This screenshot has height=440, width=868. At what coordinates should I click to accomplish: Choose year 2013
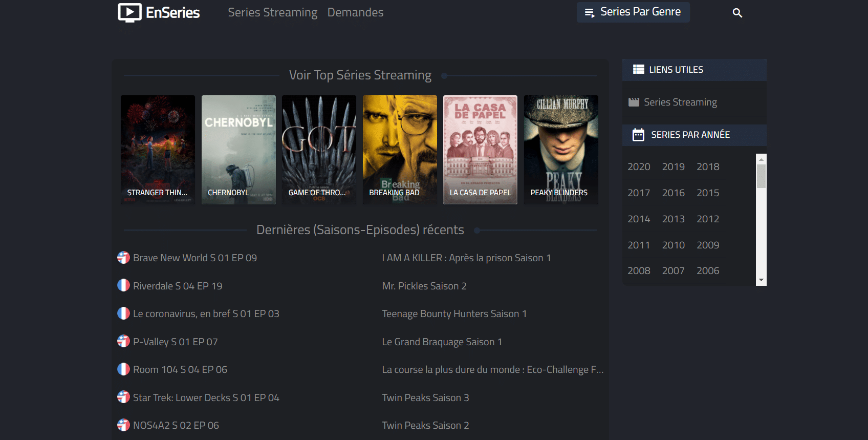pos(673,219)
